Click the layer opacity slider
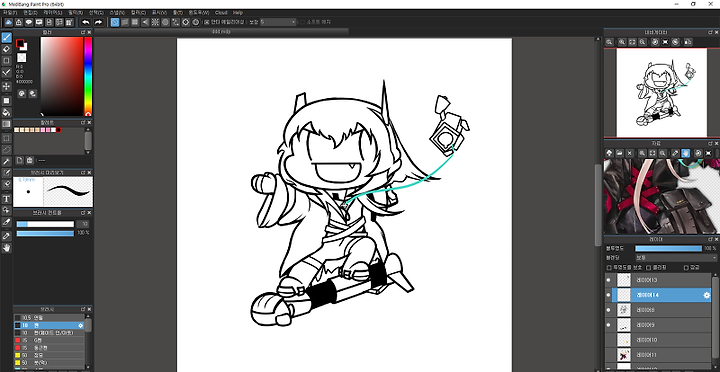The height and width of the screenshot is (372, 720). click(x=669, y=248)
